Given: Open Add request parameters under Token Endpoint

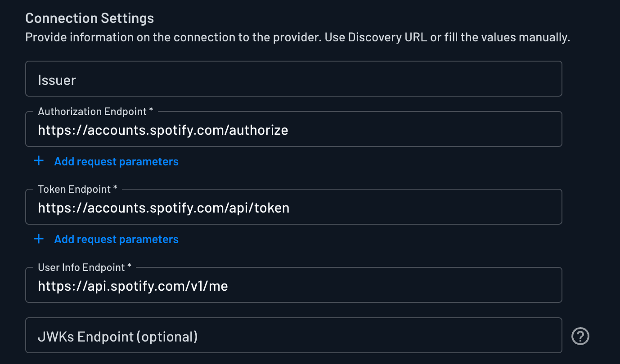Looking at the screenshot, I should (116, 239).
